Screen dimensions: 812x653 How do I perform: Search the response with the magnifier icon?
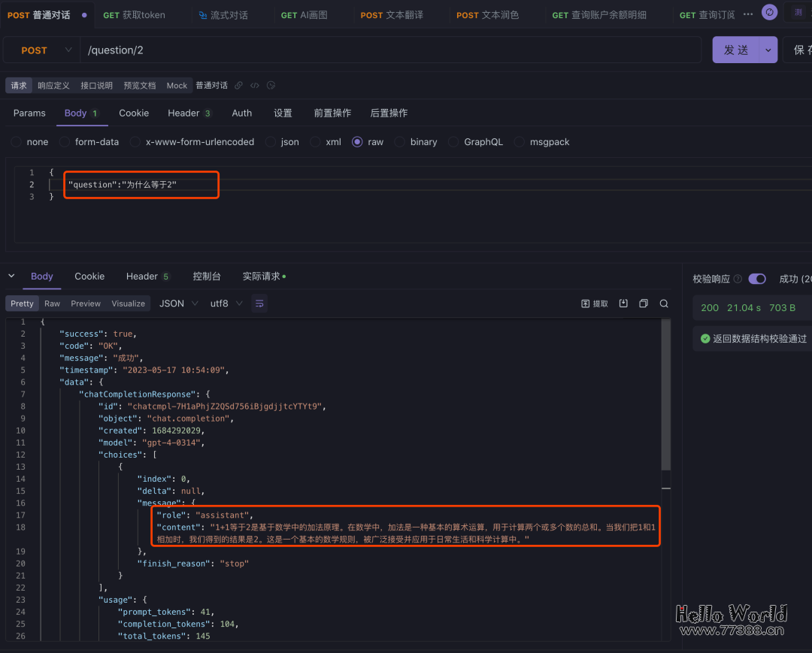click(x=664, y=304)
